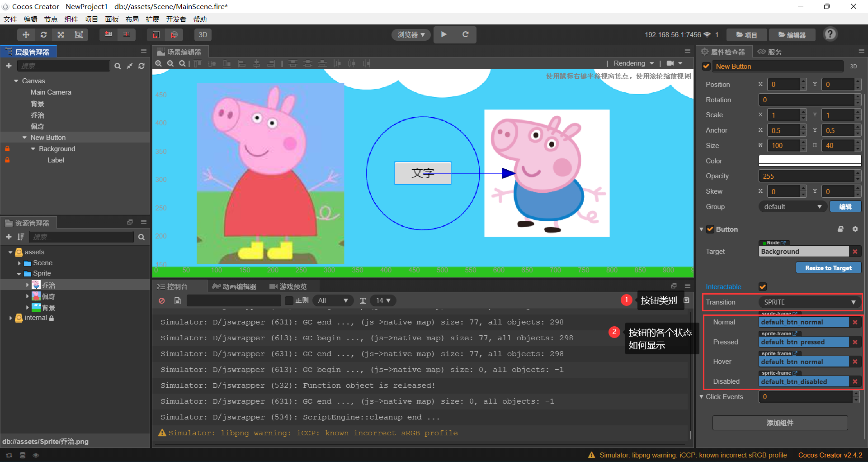Disable the Button component checkbox
868x462 pixels.
click(710, 229)
